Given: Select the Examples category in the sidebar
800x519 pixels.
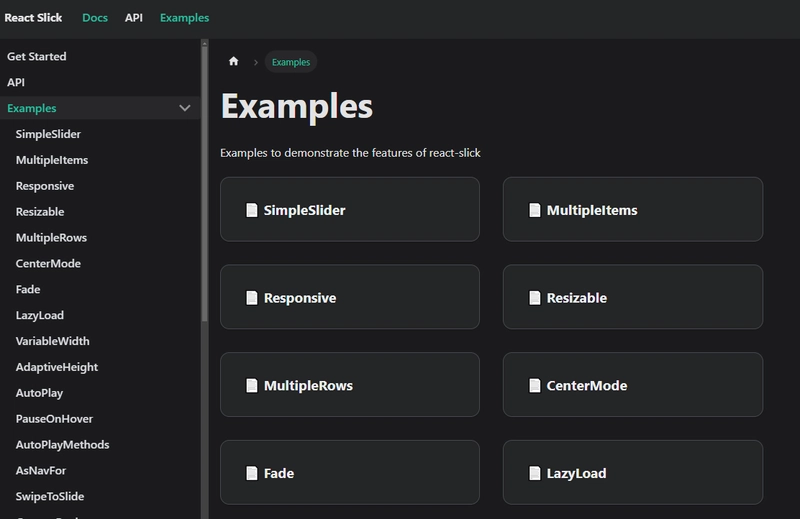Looking at the screenshot, I should (32, 108).
